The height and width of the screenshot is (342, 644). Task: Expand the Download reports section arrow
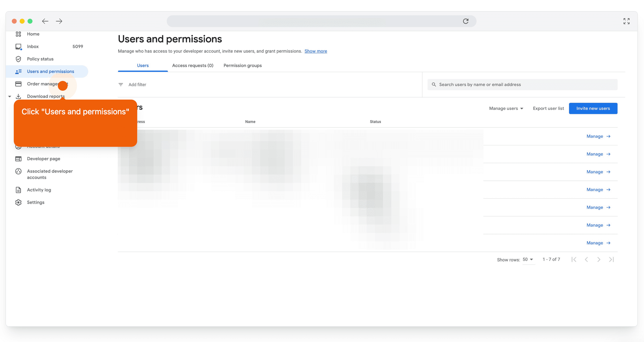[10, 96]
